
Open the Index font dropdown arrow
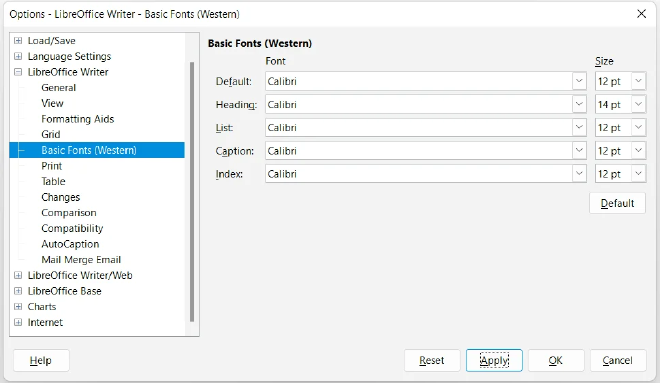click(579, 173)
